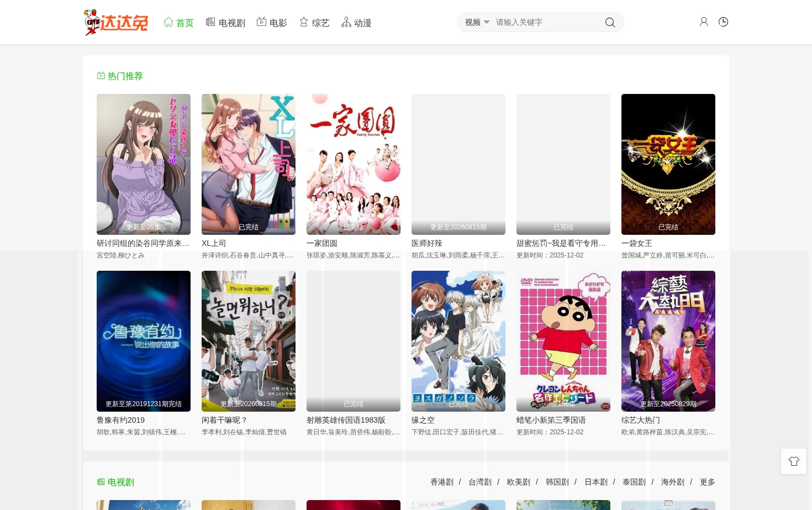Click cast text 李孝利,刘在锡,李灿�C,曹世镐
This screenshot has height=510, width=812.
pos(244,432)
